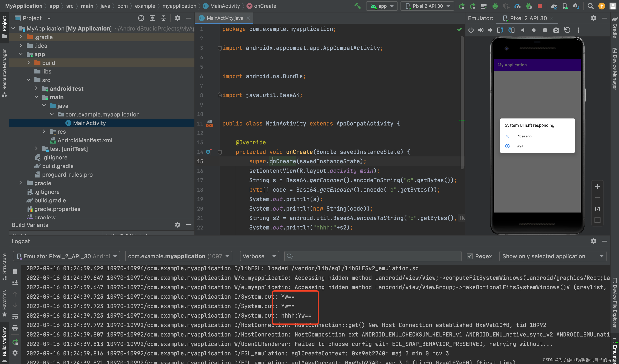Open the profiler gauge icon
Screen dimensions: 619x364
coord(517,6)
